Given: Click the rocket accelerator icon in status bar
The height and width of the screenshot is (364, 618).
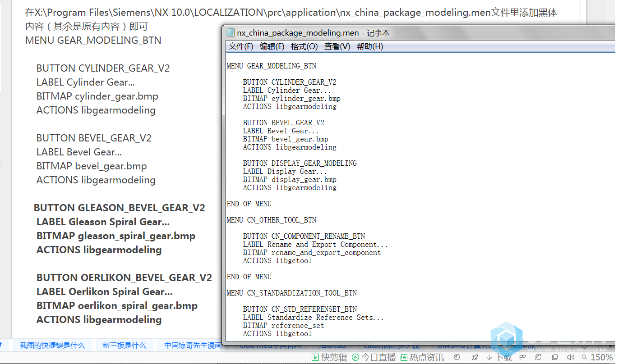Looking at the screenshot, I should coord(475,358).
